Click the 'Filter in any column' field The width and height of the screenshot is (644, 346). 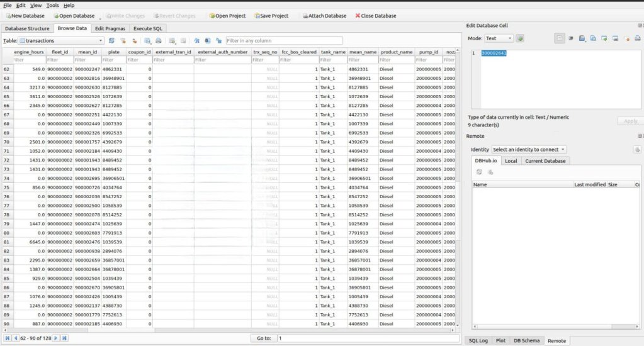point(283,41)
